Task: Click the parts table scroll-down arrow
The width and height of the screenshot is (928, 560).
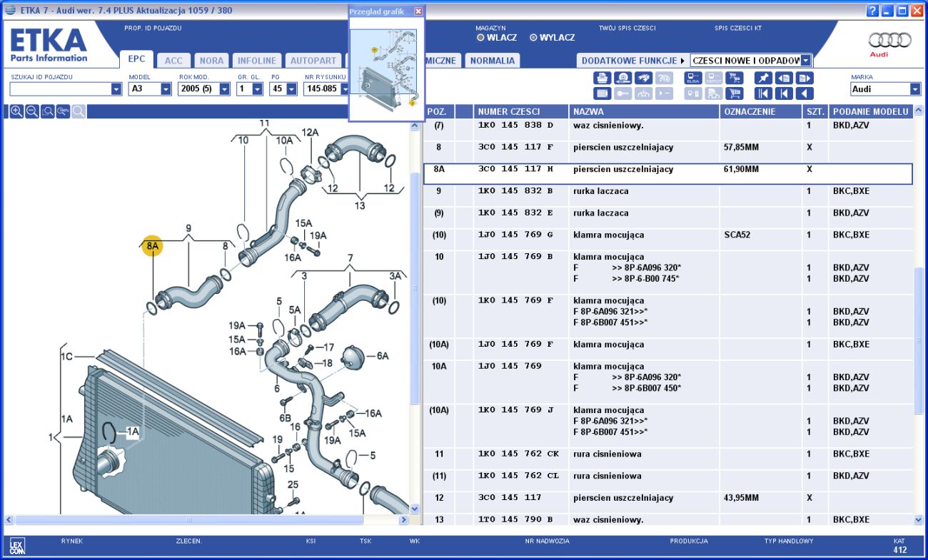Action: point(918,519)
